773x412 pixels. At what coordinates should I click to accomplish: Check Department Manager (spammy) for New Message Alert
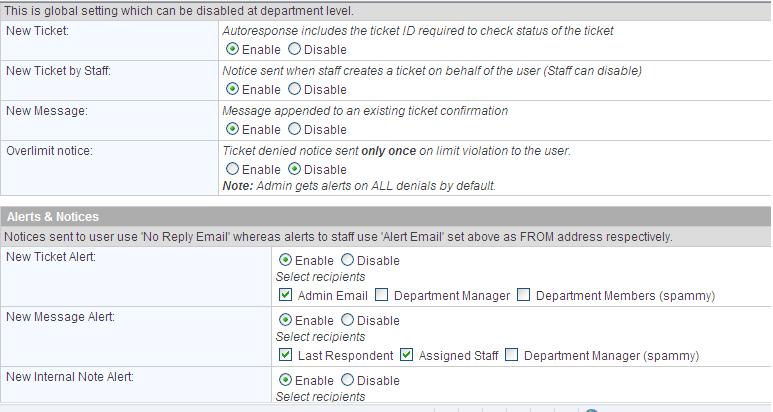point(512,355)
